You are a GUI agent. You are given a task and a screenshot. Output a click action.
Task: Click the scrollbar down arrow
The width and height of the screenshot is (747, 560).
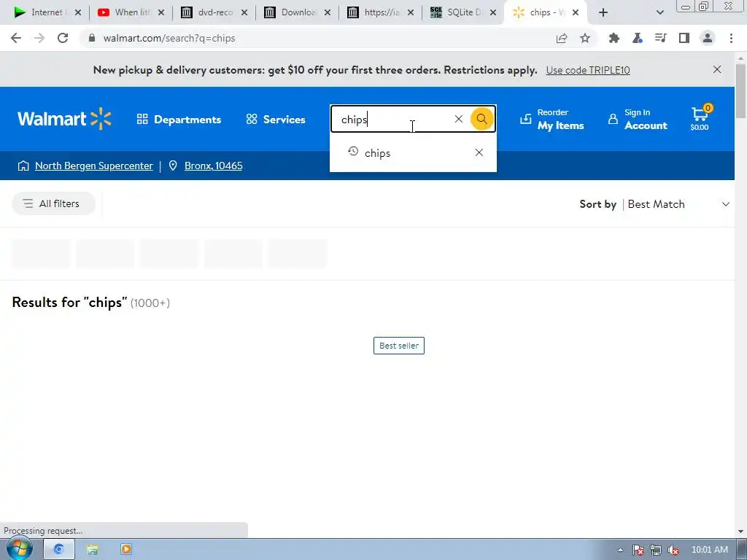(x=740, y=532)
